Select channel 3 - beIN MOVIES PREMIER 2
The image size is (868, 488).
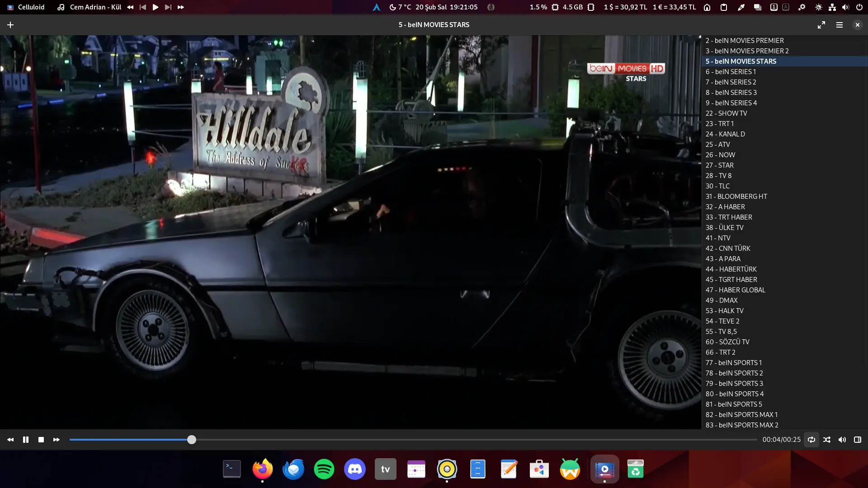(785, 51)
